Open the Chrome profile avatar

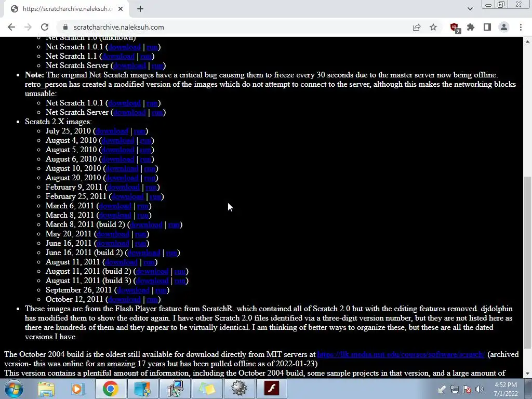coord(504,27)
